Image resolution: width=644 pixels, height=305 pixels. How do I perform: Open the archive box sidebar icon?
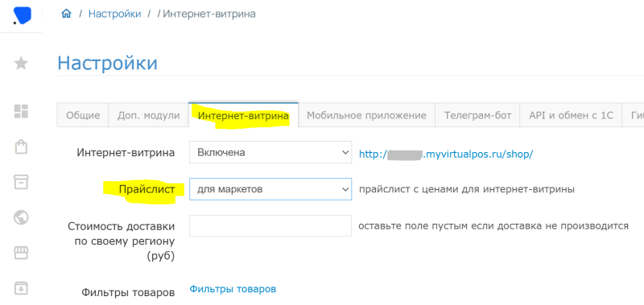pyautogui.click(x=21, y=182)
